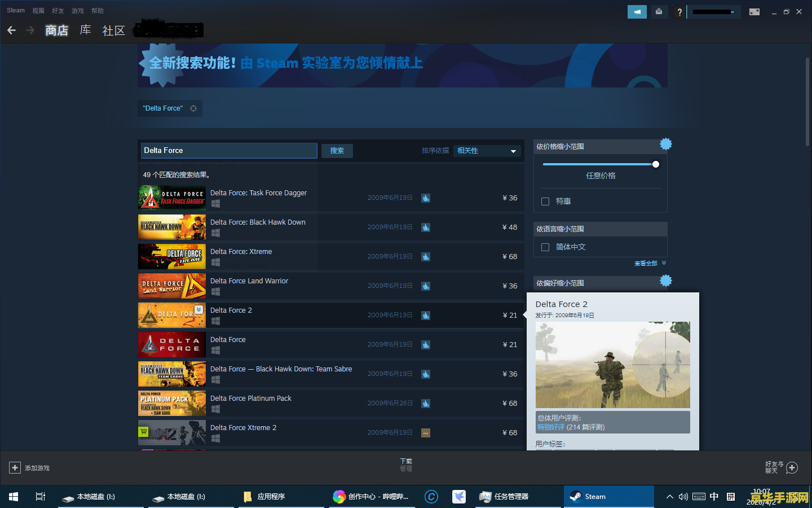
Task: Open Delta Force: Task Force Dagger result
Action: tap(330, 198)
